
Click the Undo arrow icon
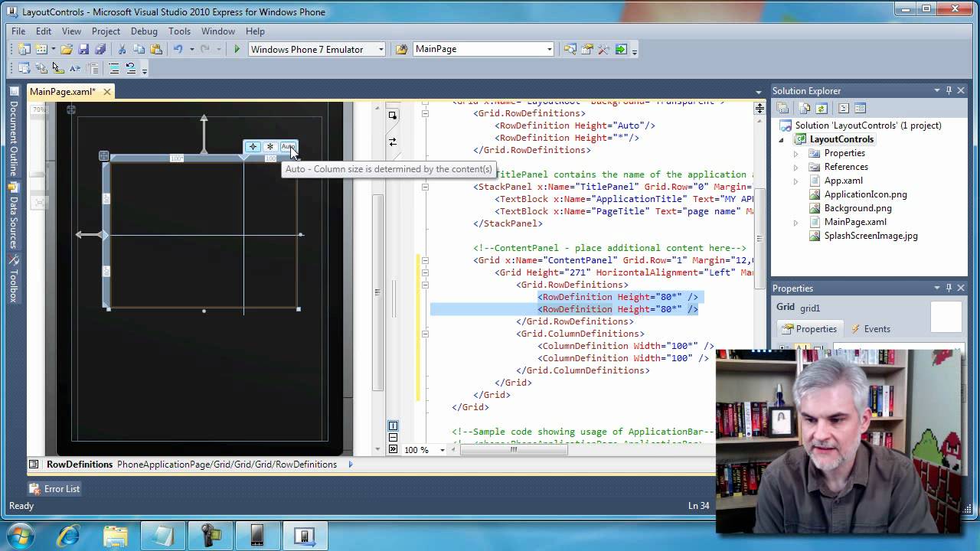click(x=178, y=49)
